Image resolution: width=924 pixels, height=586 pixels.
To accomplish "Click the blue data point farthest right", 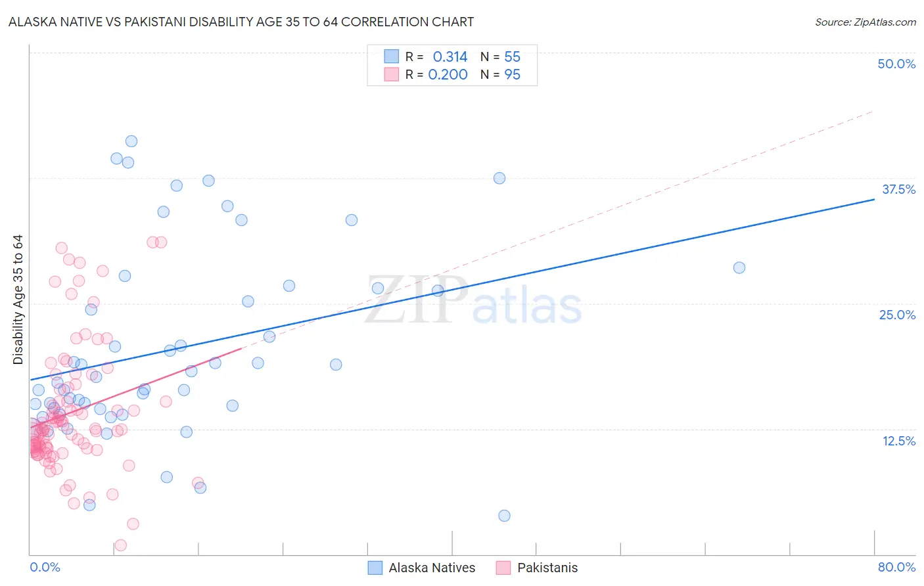I will tap(739, 267).
